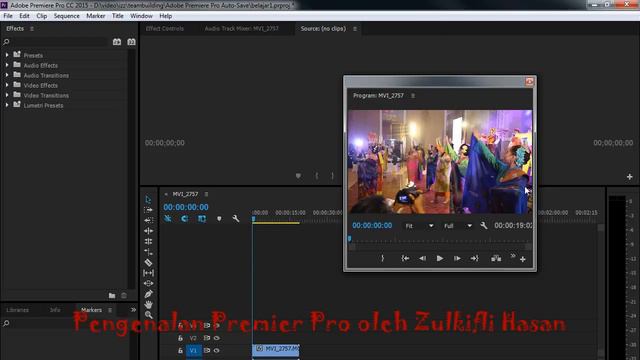
Task: Step forward one frame in Program monitor
Action: 457,258
